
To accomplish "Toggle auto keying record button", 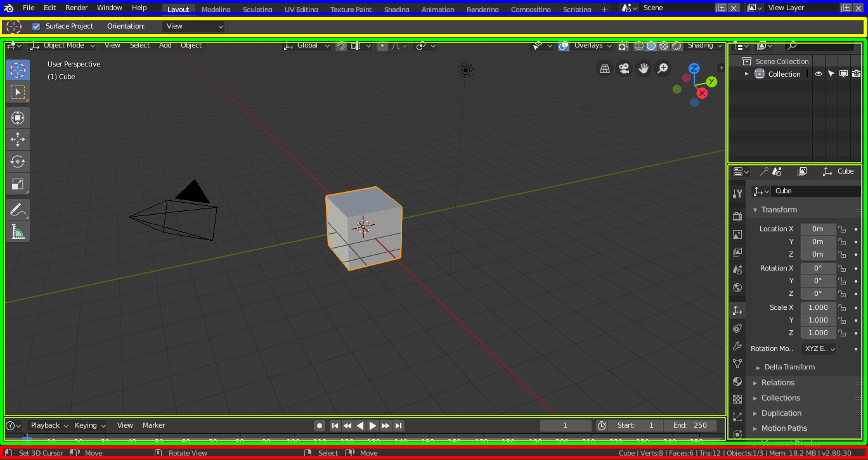I will click(x=320, y=426).
